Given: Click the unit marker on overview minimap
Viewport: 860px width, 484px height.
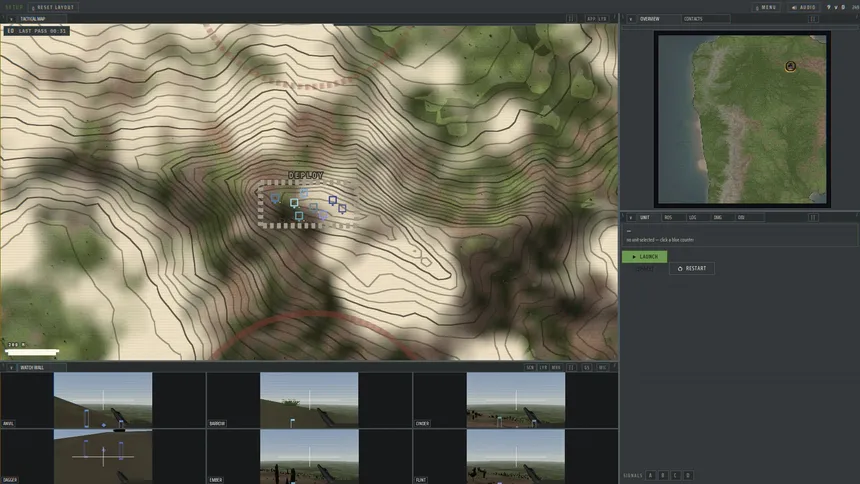Looking at the screenshot, I should [790, 66].
